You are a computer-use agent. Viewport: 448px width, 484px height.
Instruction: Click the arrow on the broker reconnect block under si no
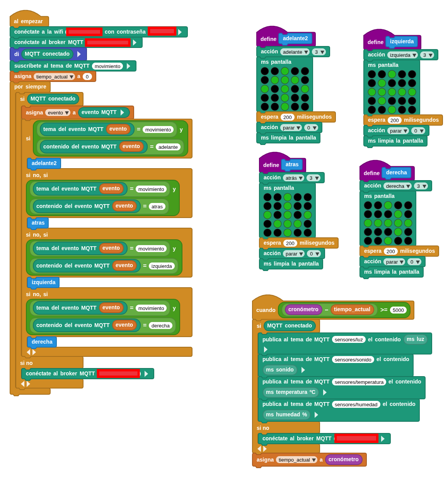pyautogui.click(x=146, y=373)
